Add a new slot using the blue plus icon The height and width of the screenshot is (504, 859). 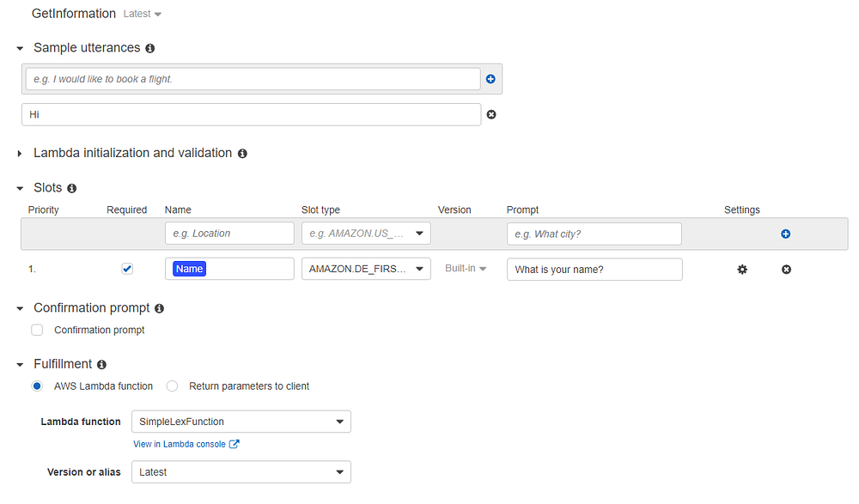786,233
